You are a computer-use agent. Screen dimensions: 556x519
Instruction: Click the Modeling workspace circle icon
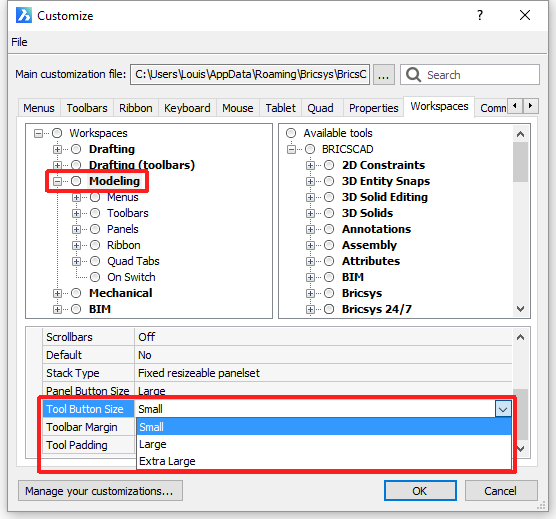(x=76, y=181)
